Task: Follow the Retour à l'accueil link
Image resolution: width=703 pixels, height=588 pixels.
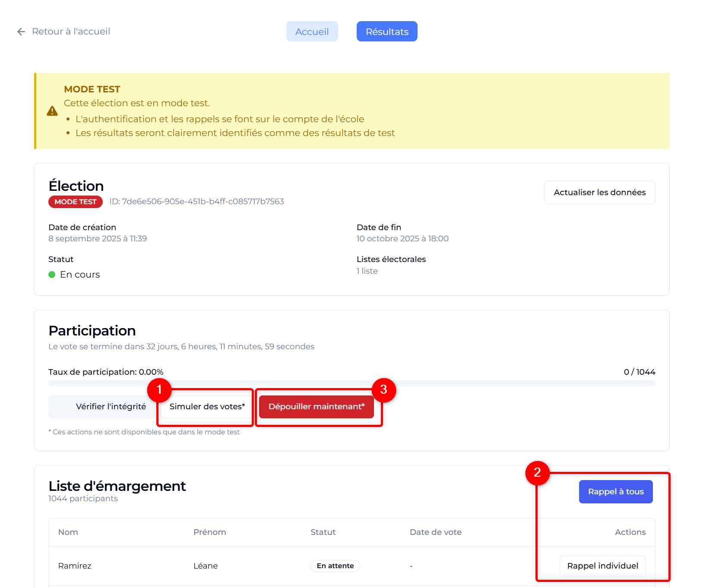Action: tap(71, 32)
